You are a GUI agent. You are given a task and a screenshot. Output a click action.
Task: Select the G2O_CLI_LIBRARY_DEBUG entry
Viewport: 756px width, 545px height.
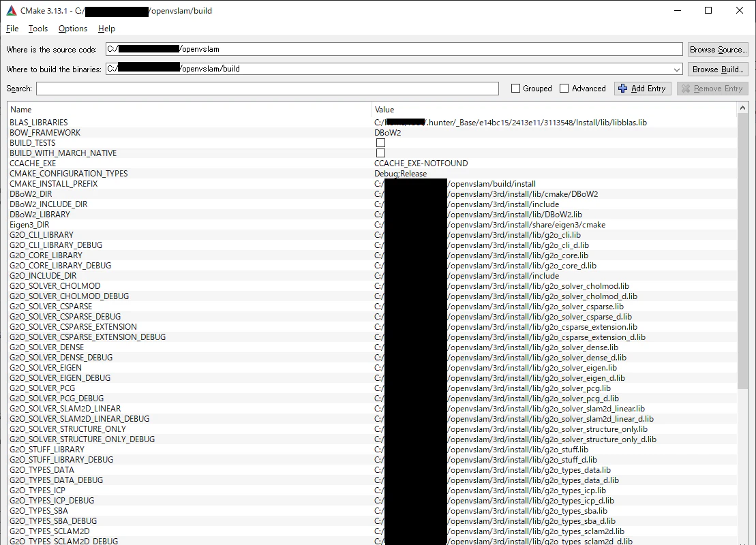[x=56, y=245]
